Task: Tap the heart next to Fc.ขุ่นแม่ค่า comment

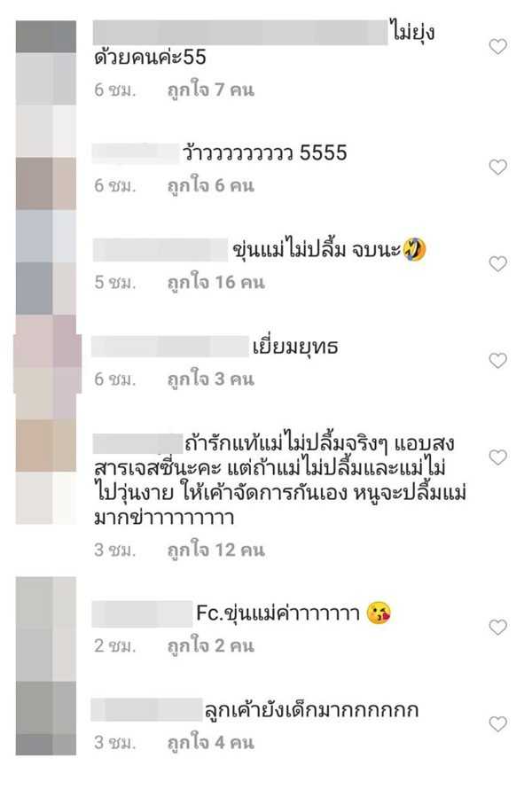Action: tap(497, 627)
